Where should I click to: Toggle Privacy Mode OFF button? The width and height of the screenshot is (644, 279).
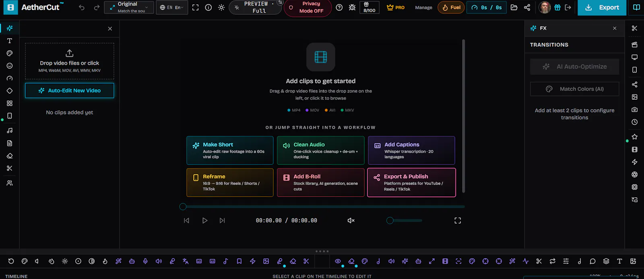[308, 7]
